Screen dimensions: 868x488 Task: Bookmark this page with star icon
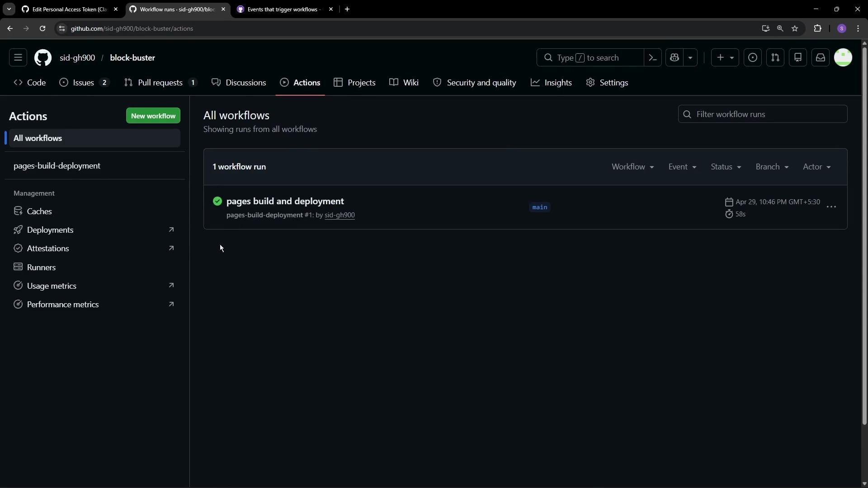[795, 28]
